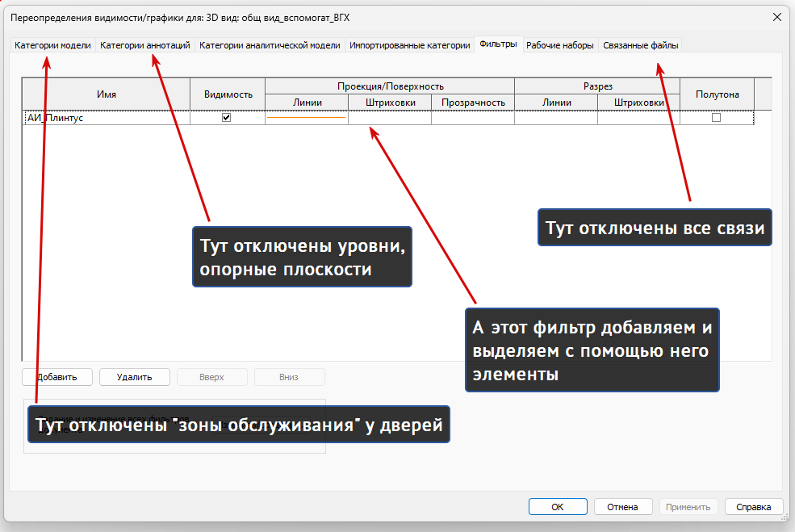Viewport: 795px width, 532px height.
Task: Close the visibility overrides dialog
Action: tap(776, 17)
